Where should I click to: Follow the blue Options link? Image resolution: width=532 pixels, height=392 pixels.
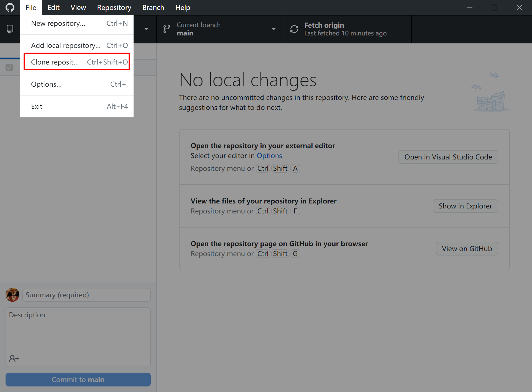(x=269, y=156)
